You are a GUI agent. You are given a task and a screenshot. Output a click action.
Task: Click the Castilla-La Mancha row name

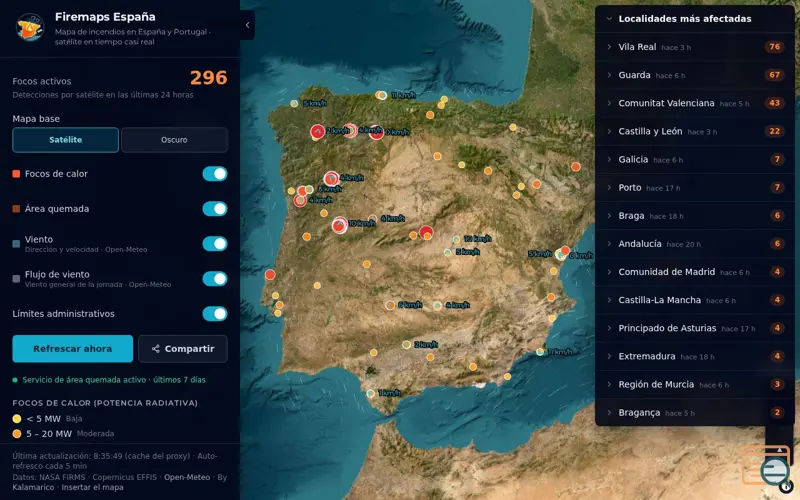[x=659, y=300]
